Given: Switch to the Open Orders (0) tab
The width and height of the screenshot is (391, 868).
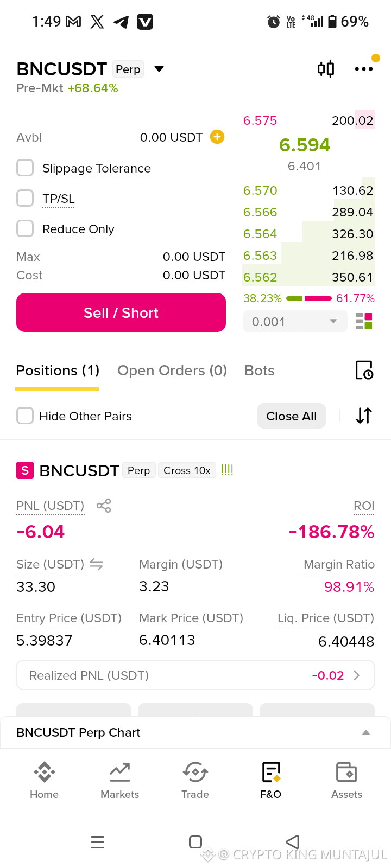Looking at the screenshot, I should pyautogui.click(x=172, y=371).
